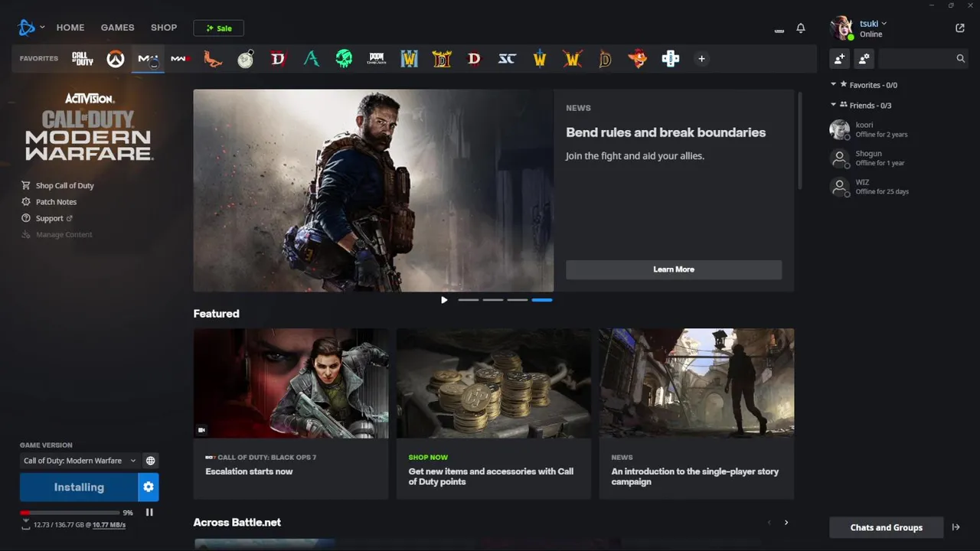
Task: Open the Diablo IV favorite icon
Action: tap(278, 59)
